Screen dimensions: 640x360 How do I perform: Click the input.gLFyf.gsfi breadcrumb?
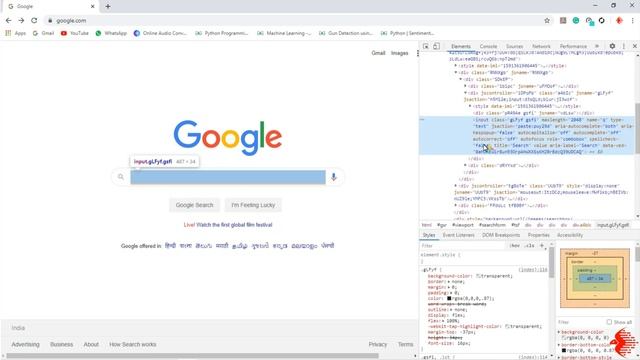[x=613, y=225]
